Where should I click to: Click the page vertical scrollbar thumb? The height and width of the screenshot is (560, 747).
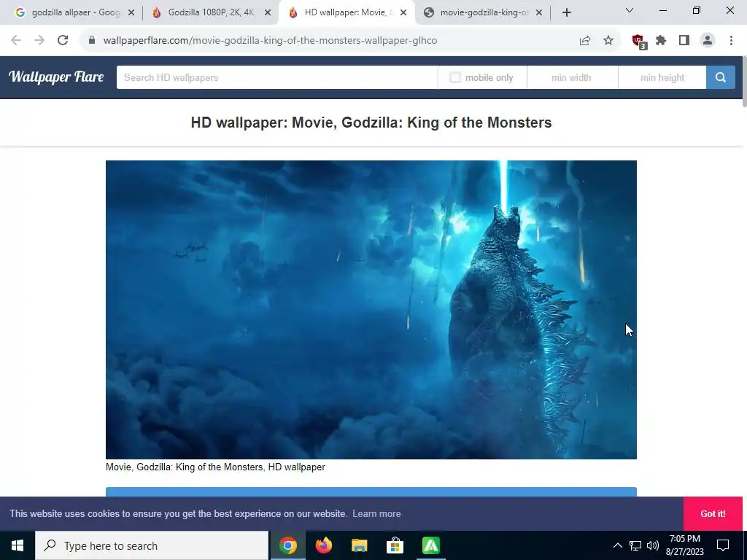coord(744,82)
